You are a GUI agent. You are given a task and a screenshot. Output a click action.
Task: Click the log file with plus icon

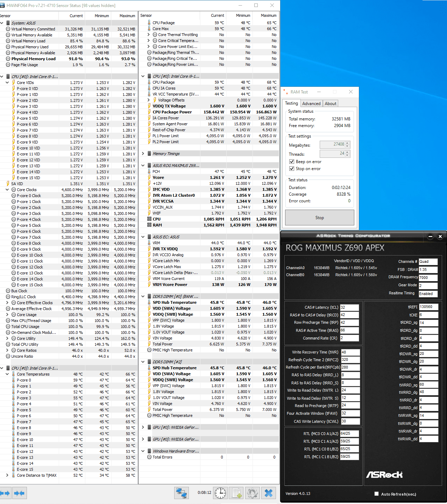click(237, 493)
